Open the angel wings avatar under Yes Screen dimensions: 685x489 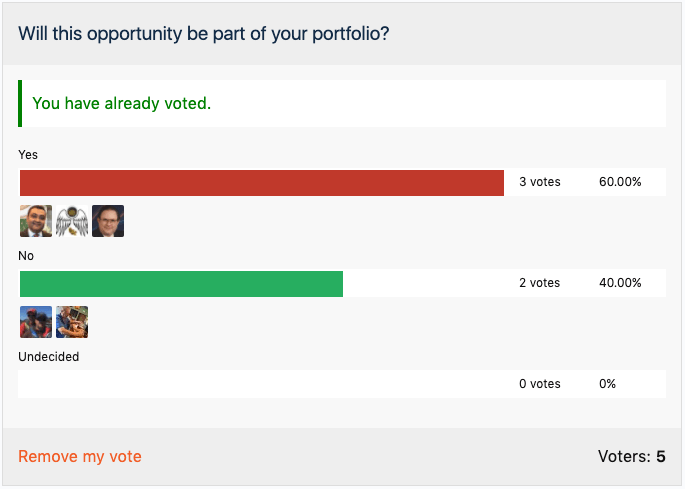point(72,221)
